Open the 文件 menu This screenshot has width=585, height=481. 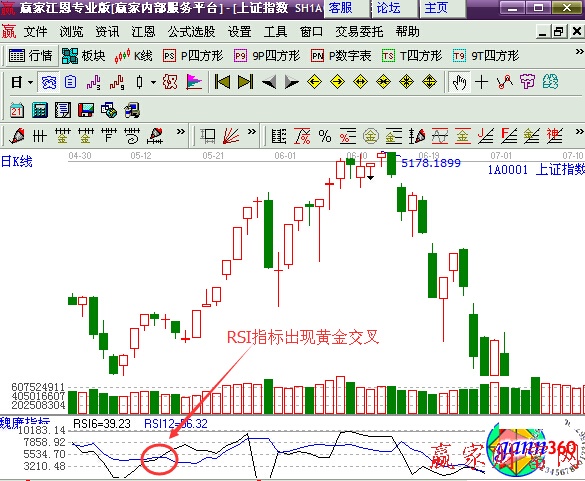(x=35, y=32)
